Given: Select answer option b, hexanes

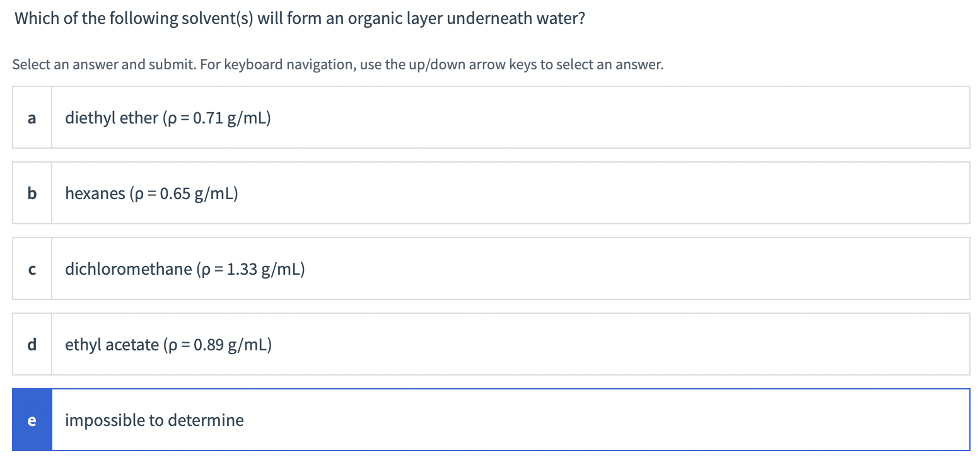Looking at the screenshot, I should coord(441,193).
